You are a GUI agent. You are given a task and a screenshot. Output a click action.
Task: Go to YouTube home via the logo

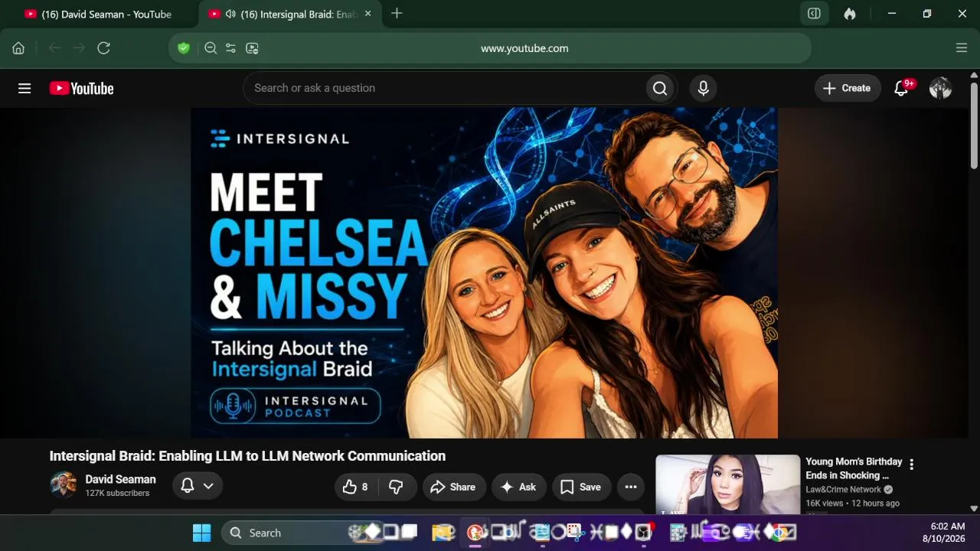pyautogui.click(x=81, y=88)
